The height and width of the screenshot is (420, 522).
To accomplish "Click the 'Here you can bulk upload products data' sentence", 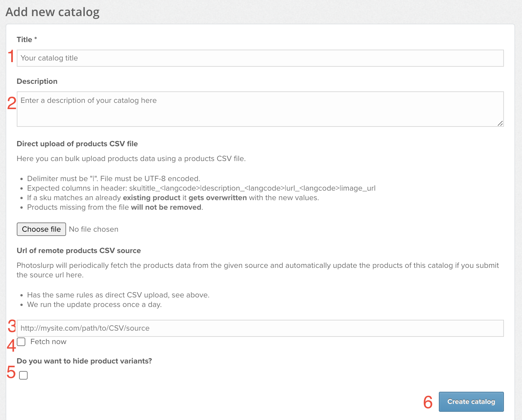I will point(131,158).
